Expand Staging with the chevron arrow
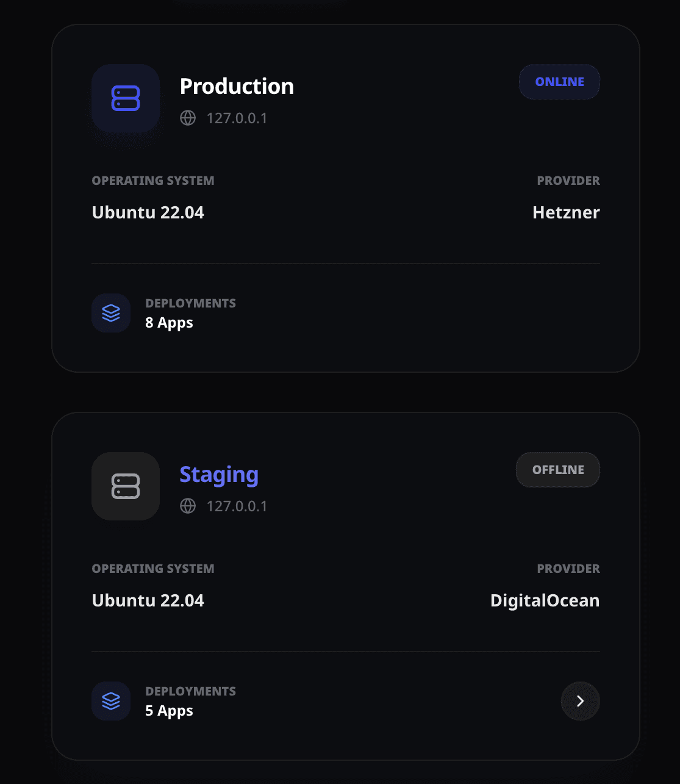 click(580, 701)
